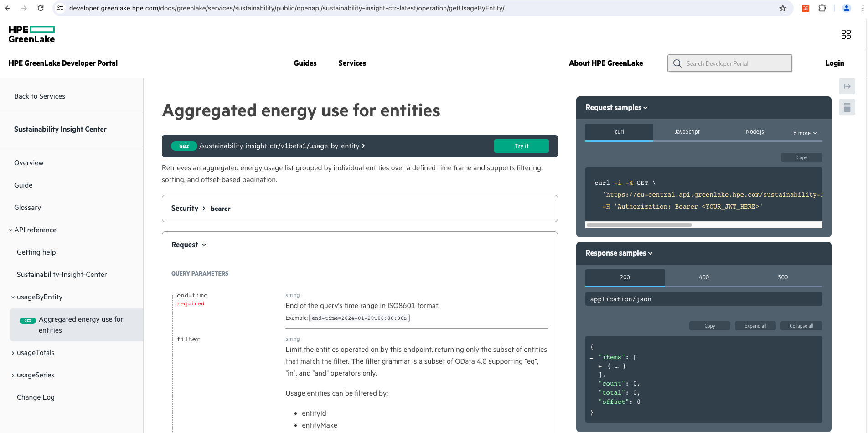Open the Services menu
Viewport: 868px width, 433px height.
click(x=352, y=63)
